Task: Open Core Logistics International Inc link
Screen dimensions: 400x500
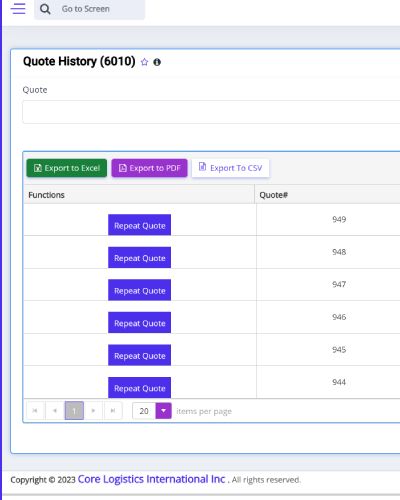Action: point(151,479)
